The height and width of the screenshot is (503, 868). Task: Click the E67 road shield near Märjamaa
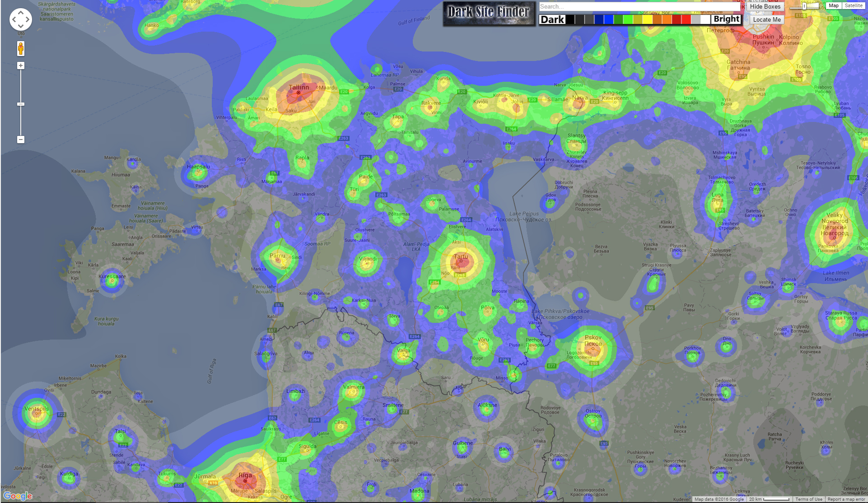click(275, 173)
